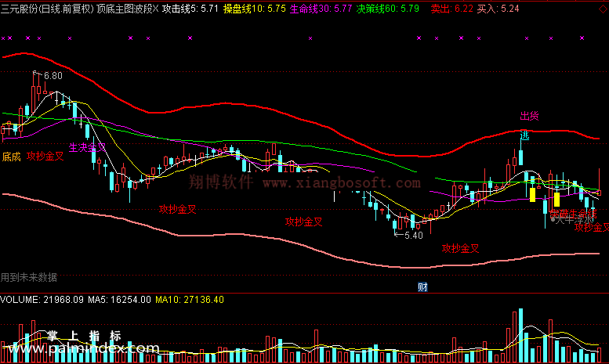
Task: Click the 攻抄金叉 label below the 5.40 low
Action: [x=461, y=248]
